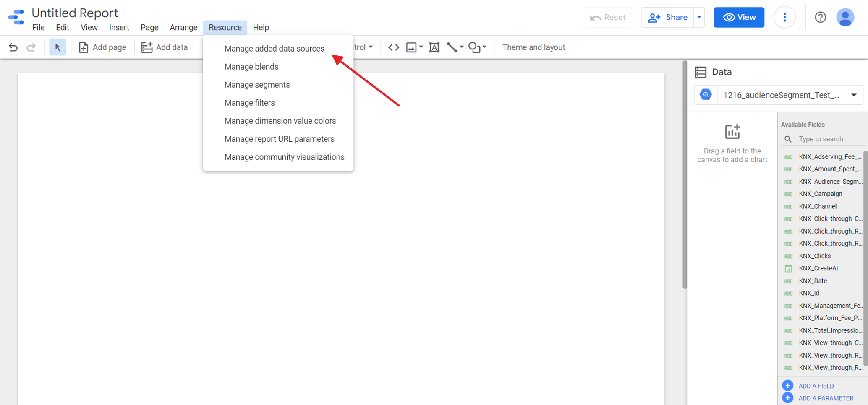
Task: Click the URL embed code icon
Action: (393, 47)
